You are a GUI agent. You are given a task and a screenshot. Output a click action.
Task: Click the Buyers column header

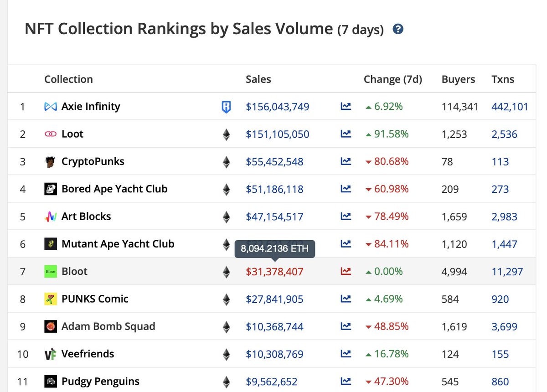click(x=458, y=79)
